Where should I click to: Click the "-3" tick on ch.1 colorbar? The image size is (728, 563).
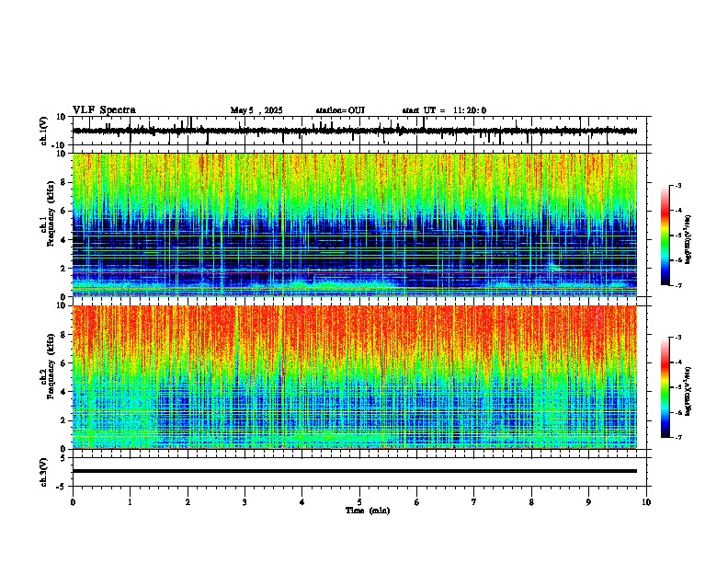click(678, 185)
